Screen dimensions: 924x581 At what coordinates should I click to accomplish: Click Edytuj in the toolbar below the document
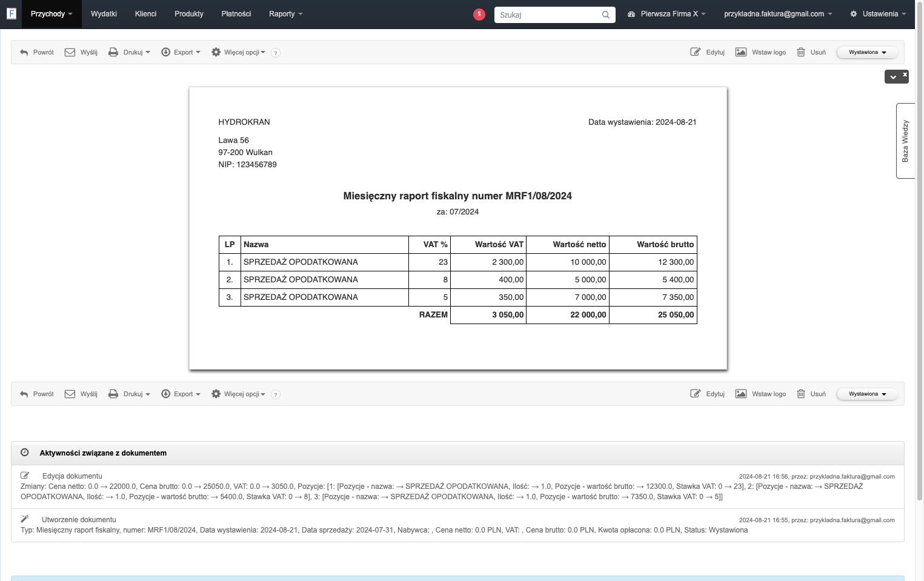(708, 394)
